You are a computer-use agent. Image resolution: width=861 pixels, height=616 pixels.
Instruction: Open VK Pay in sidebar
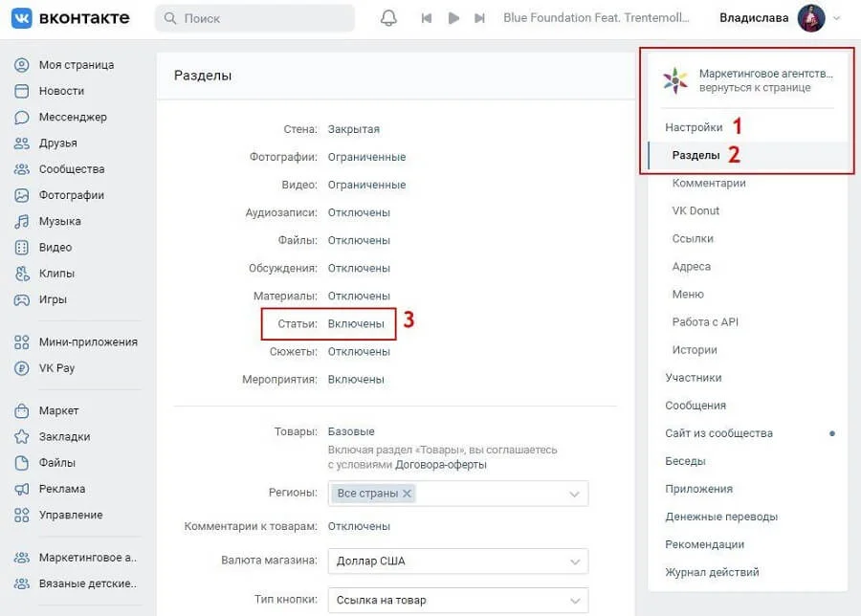[x=56, y=368]
